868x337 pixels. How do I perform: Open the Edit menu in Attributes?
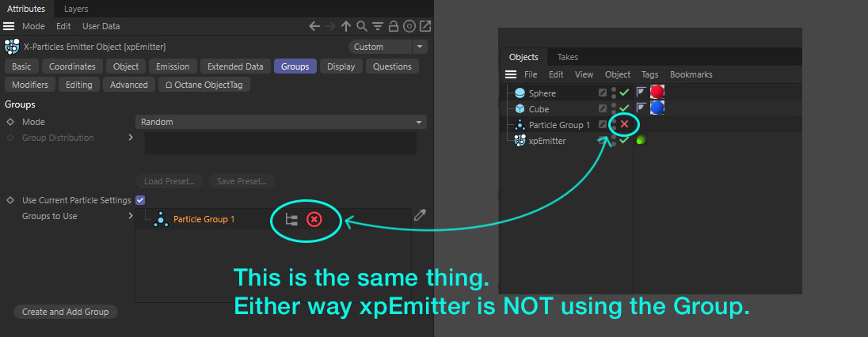[x=63, y=26]
